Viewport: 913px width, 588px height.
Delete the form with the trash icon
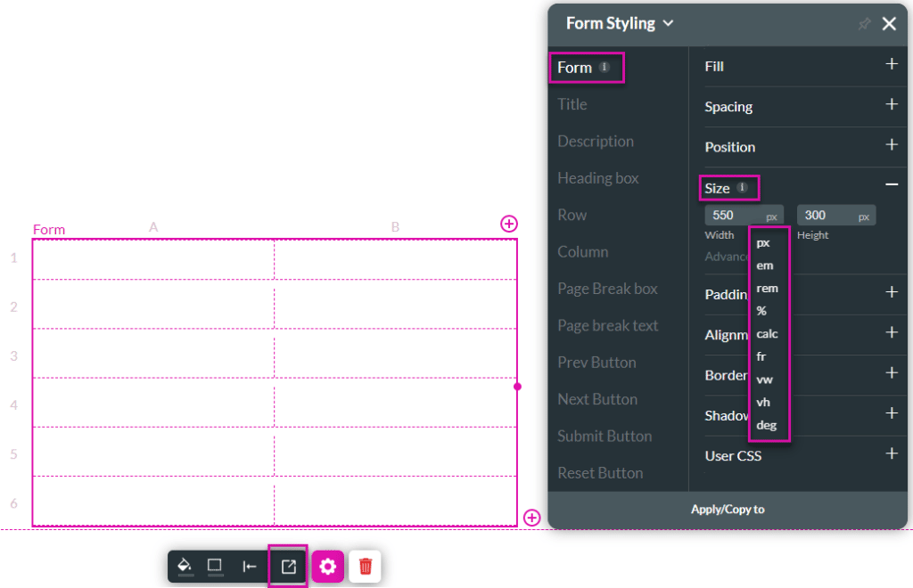click(365, 567)
